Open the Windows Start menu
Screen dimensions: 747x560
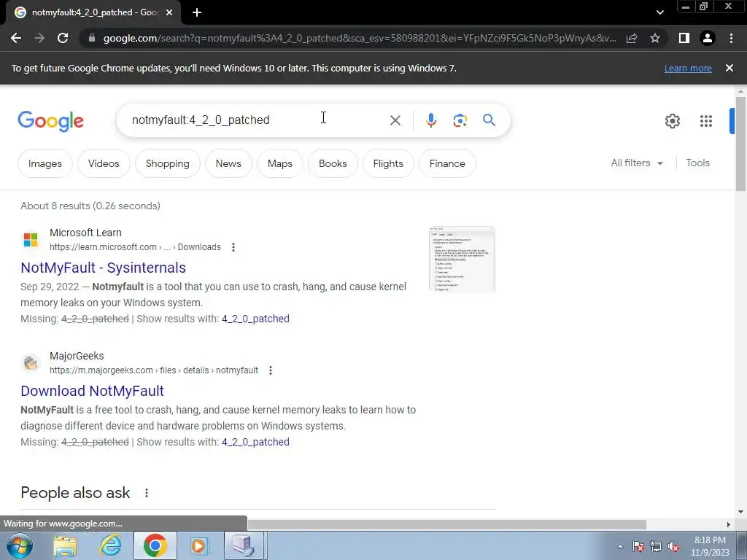click(x=20, y=545)
